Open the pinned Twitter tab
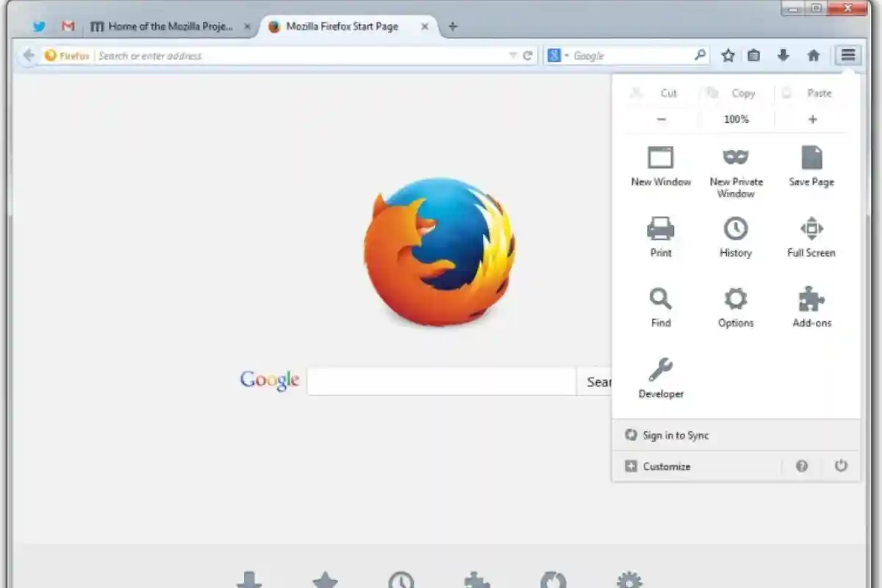Screen dimensions: 882x588 [39, 26]
